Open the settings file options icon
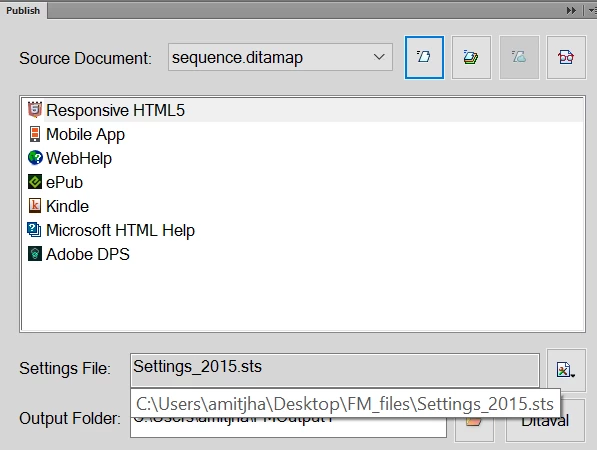The height and width of the screenshot is (450, 597). 566,370
